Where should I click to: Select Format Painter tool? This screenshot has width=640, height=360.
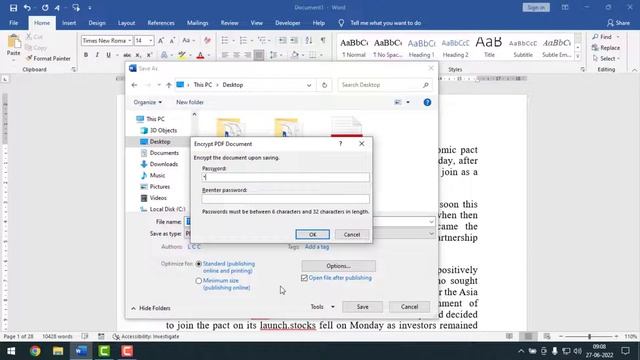point(48,58)
